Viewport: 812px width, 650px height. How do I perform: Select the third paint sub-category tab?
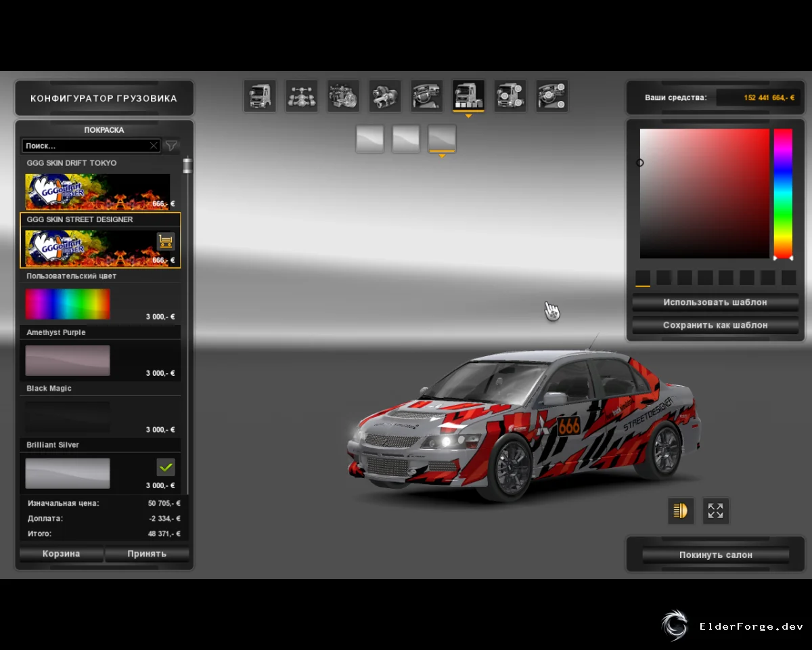tap(443, 139)
